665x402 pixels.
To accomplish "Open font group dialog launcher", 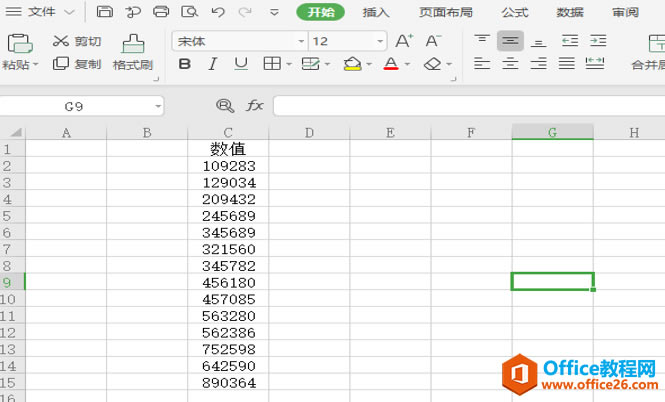I will tap(453, 79).
